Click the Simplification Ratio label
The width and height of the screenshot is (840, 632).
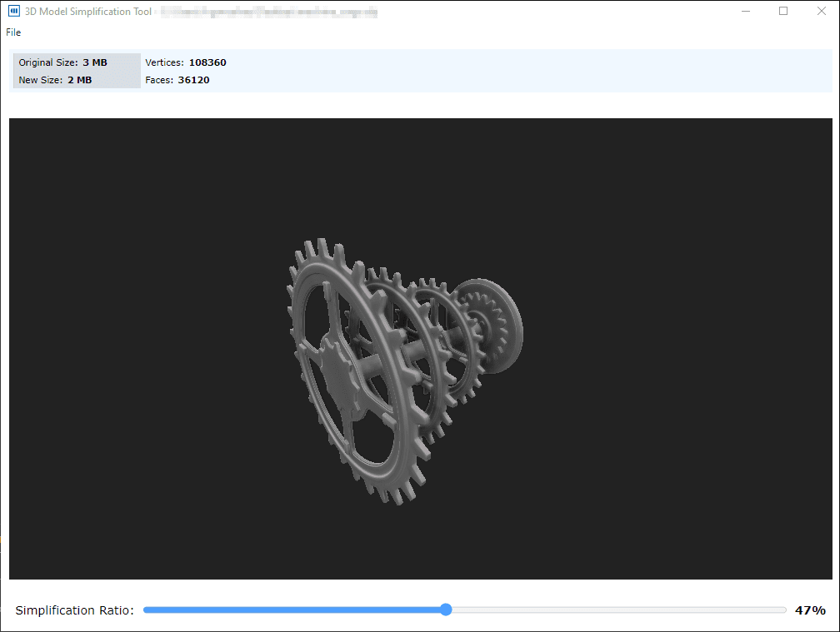coord(74,610)
